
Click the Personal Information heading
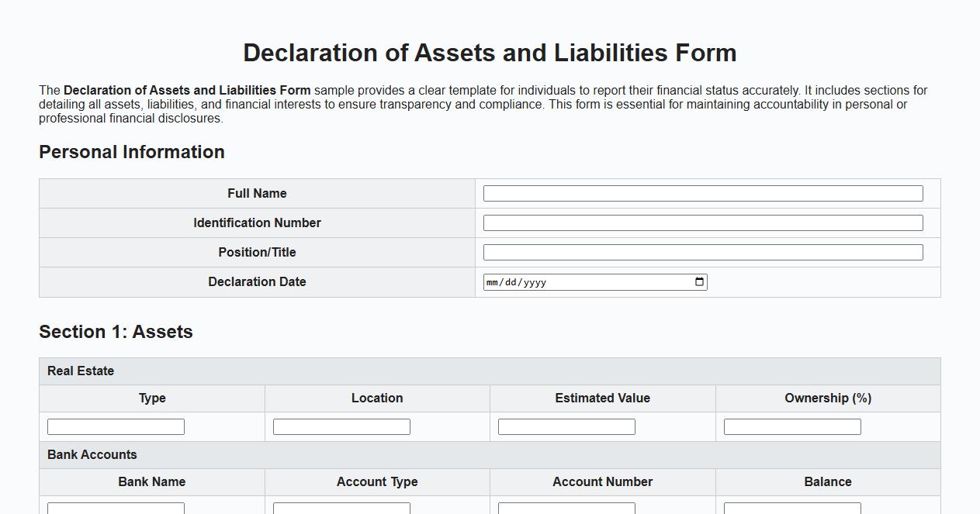click(x=132, y=152)
